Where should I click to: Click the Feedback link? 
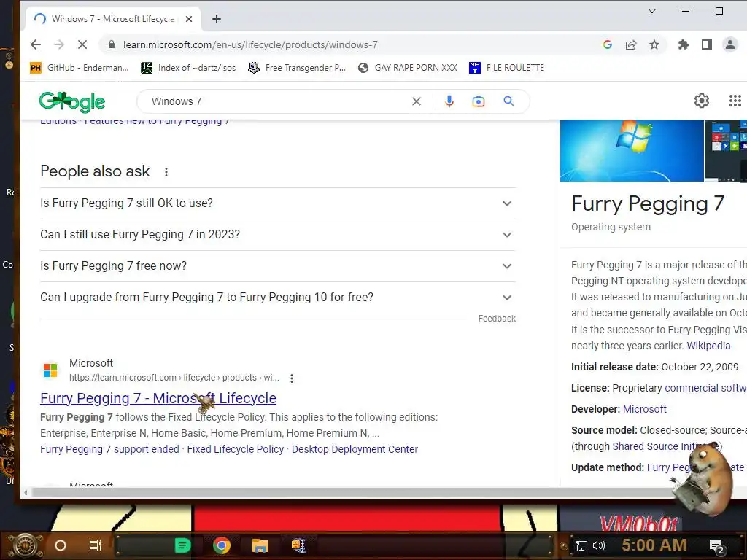pos(497,319)
